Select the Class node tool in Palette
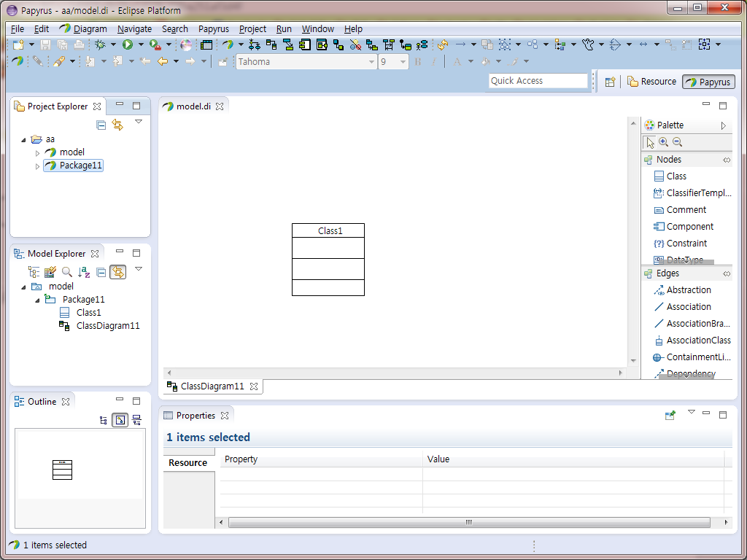The width and height of the screenshot is (747, 560). [670, 176]
